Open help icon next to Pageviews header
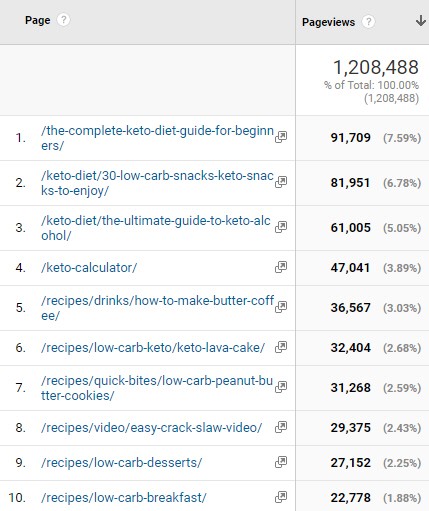Viewport: 429px width, 511px height. point(368,22)
